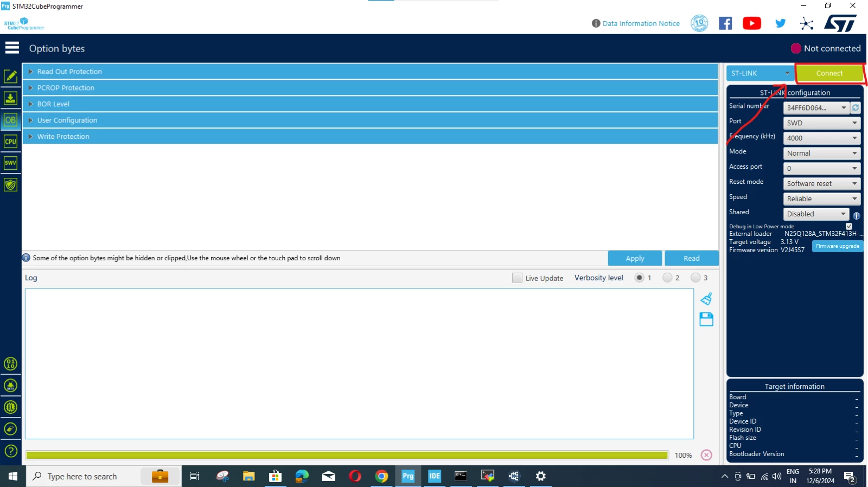Open the Shared Disabled dropdown
868x487 pixels.
click(816, 214)
